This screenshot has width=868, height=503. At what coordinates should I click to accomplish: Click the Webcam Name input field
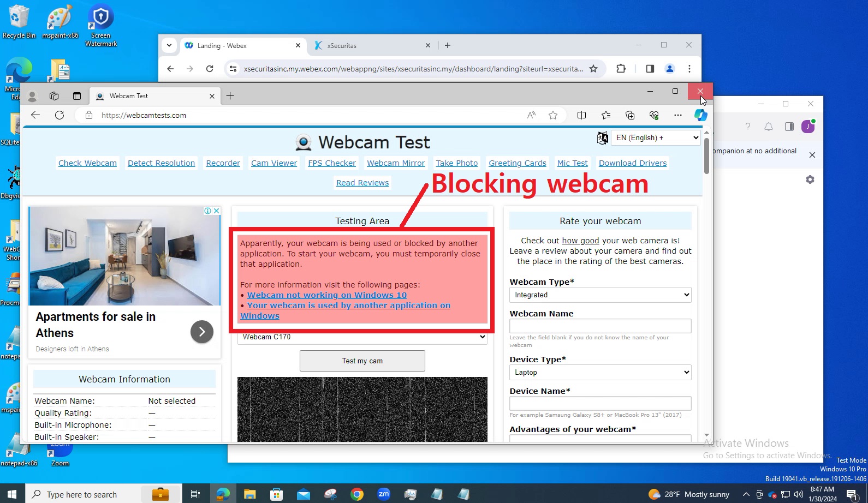pyautogui.click(x=600, y=326)
